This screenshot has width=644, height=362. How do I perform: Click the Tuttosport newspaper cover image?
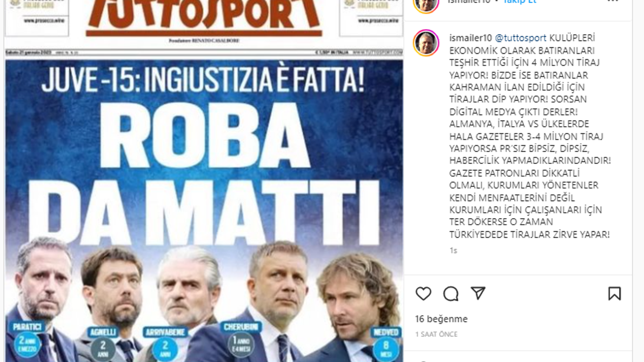204,181
